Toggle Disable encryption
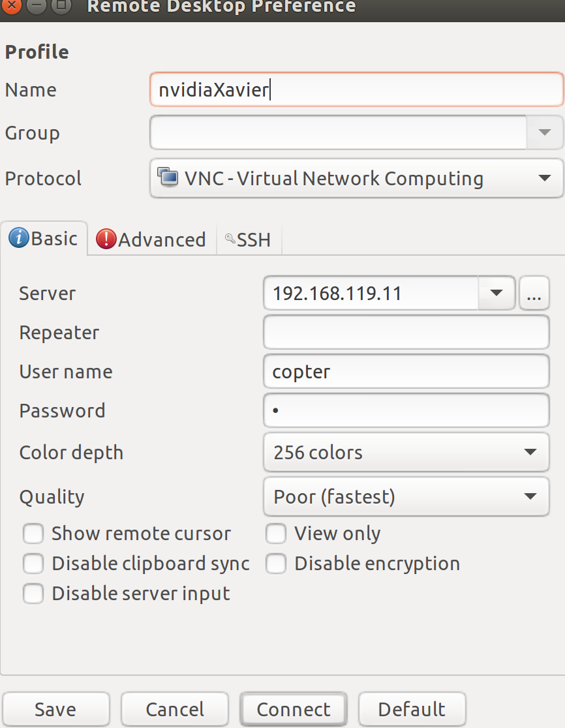Viewport: 565px width, 728px height. pyautogui.click(x=276, y=564)
